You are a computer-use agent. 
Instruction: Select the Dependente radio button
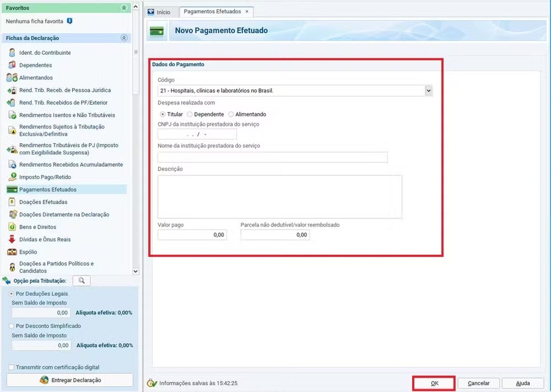click(x=190, y=114)
